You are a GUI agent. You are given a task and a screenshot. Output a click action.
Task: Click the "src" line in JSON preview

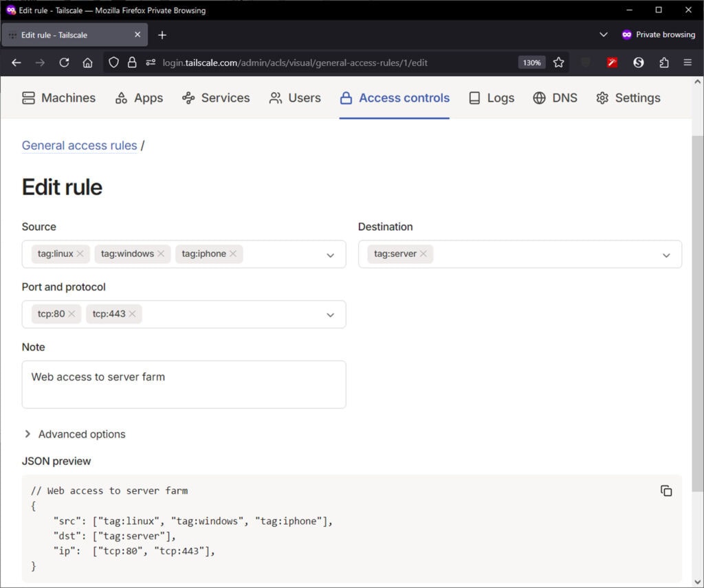click(192, 521)
